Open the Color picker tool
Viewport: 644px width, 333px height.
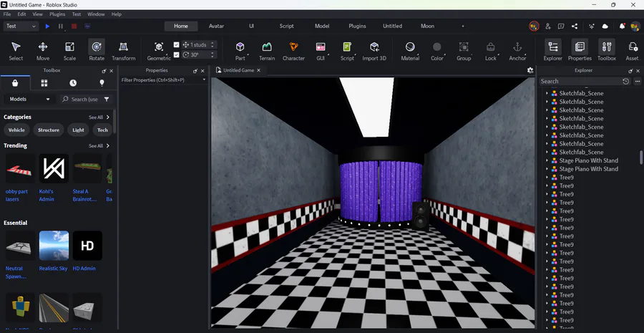[x=436, y=50]
